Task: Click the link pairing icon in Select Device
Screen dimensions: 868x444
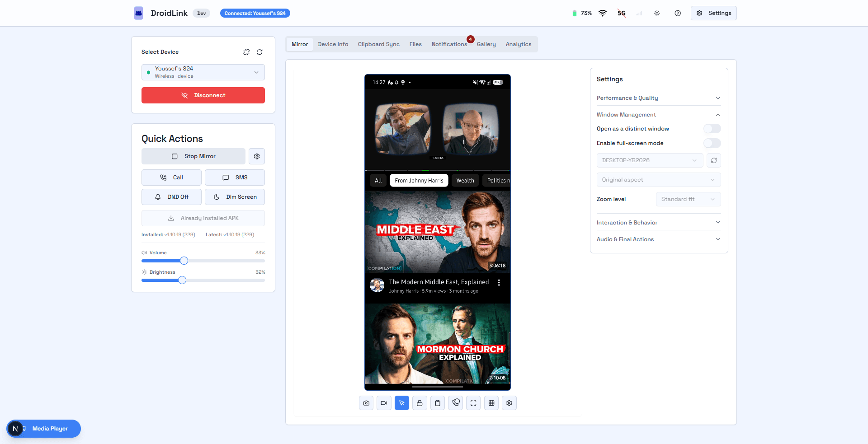Action: coord(246,52)
